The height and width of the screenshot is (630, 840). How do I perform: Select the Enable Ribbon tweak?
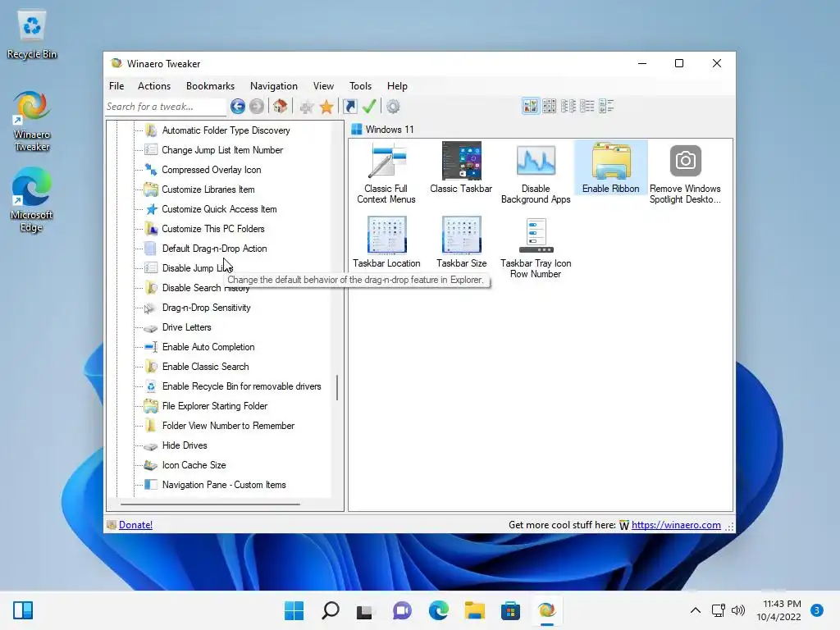tap(610, 167)
